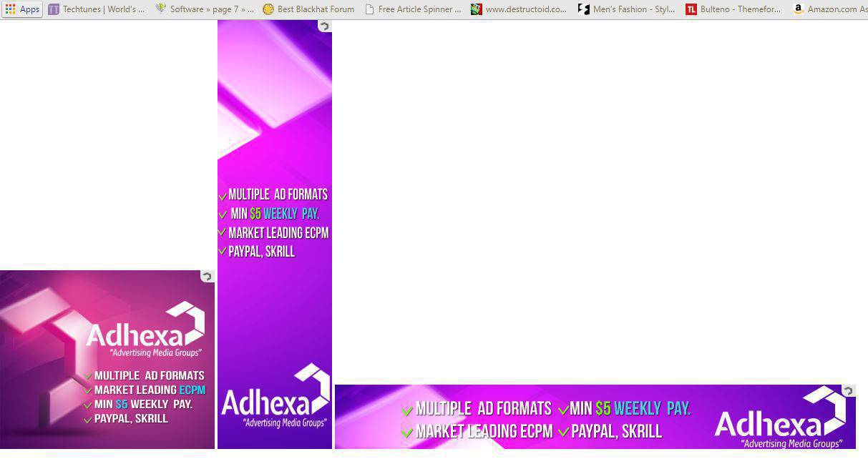Image resolution: width=868 pixels, height=469 pixels.
Task: Open the tall vertical Adhexa skyscraper ad
Action: [275, 234]
